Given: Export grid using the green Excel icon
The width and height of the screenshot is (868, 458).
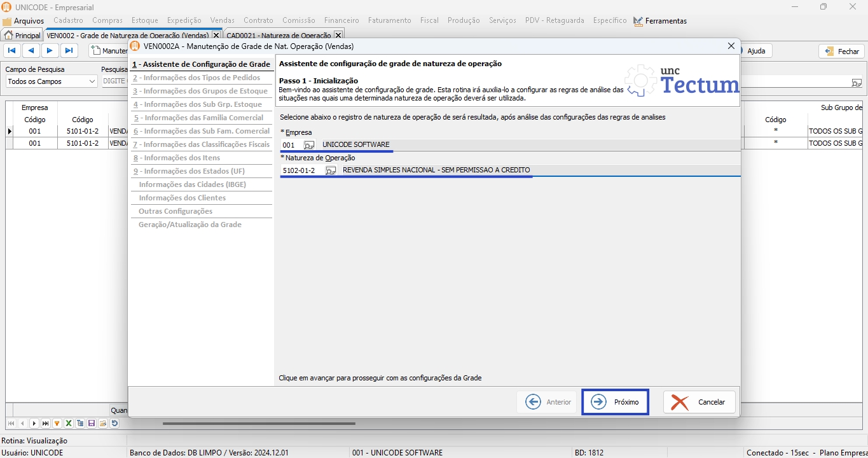Looking at the screenshot, I should tap(69, 424).
